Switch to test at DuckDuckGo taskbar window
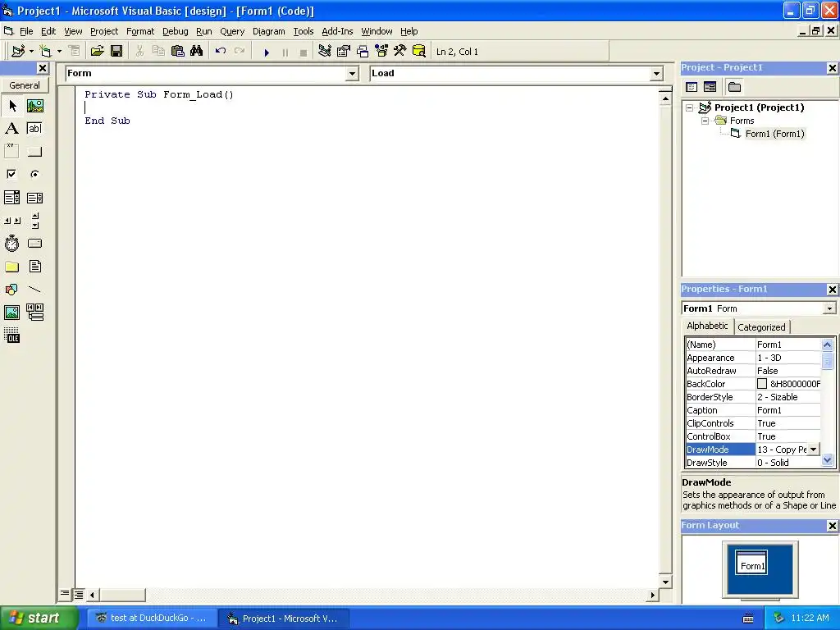The width and height of the screenshot is (840, 630). [152, 619]
